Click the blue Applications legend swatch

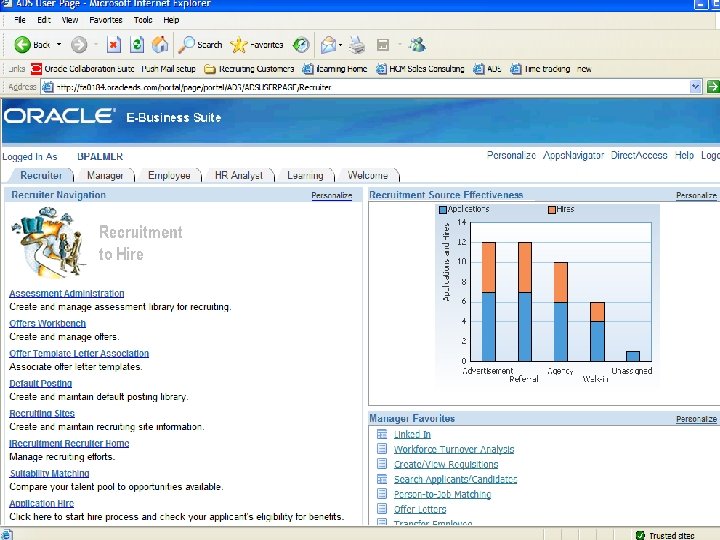[443, 209]
